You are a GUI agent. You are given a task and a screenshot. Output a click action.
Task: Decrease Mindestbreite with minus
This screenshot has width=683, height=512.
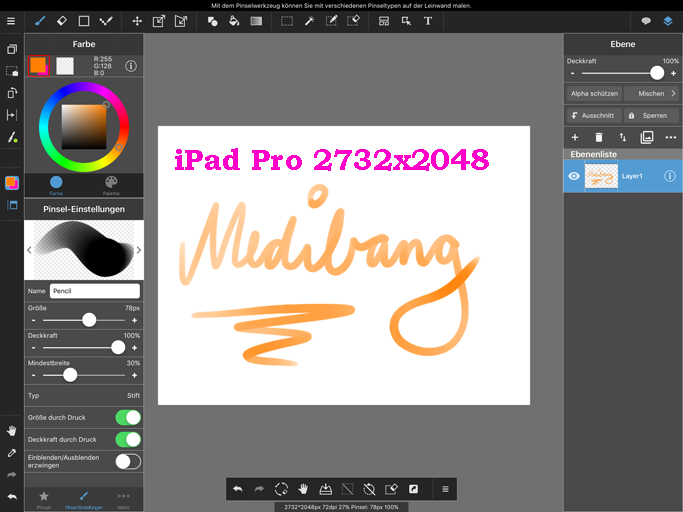[34, 375]
